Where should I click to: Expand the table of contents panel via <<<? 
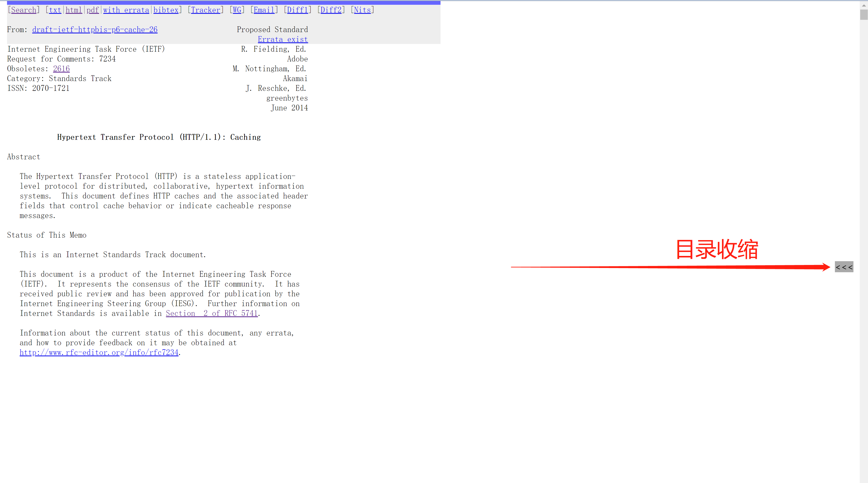click(844, 267)
